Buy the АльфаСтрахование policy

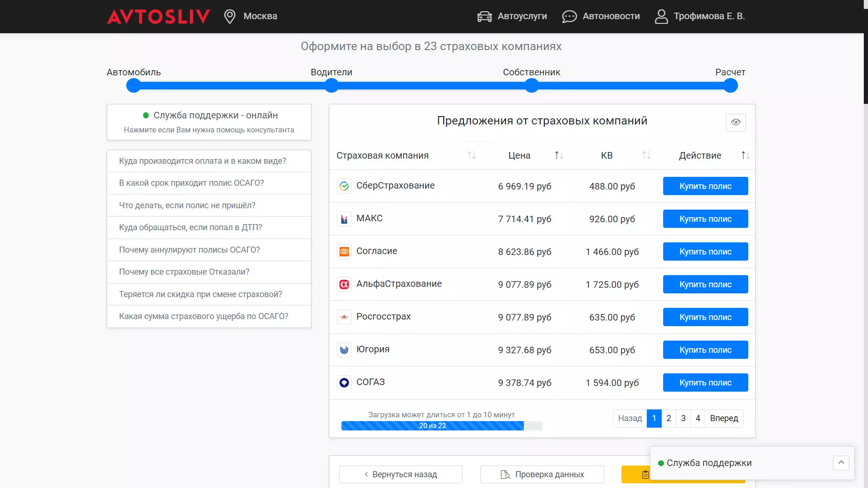[x=705, y=284]
